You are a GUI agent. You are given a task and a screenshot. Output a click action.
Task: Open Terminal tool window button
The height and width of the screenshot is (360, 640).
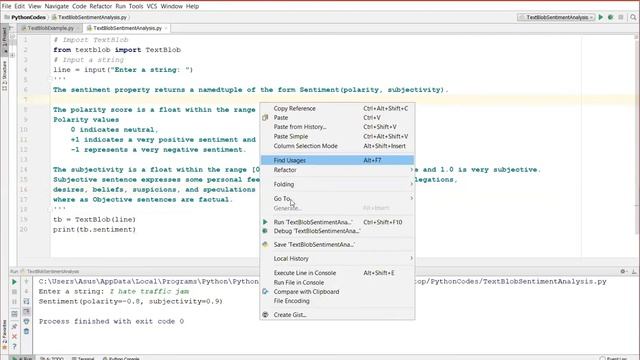(83, 358)
